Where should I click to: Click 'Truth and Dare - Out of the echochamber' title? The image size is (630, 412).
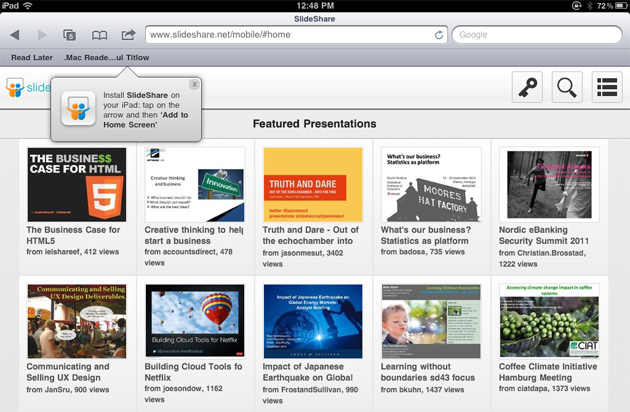(x=311, y=235)
